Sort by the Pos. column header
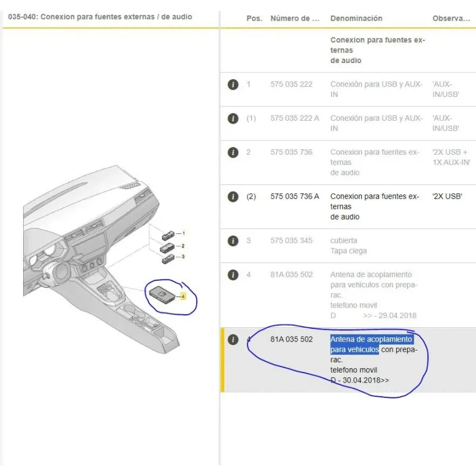 (254, 18)
